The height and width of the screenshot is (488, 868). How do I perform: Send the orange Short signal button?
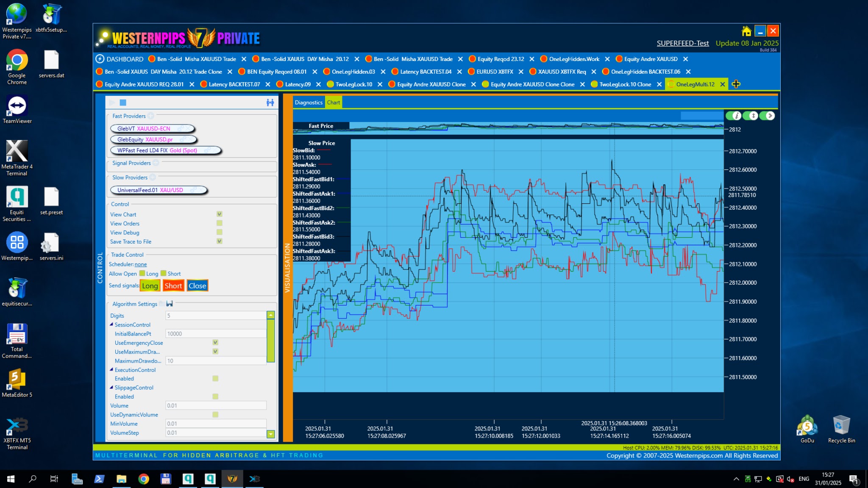tap(173, 286)
